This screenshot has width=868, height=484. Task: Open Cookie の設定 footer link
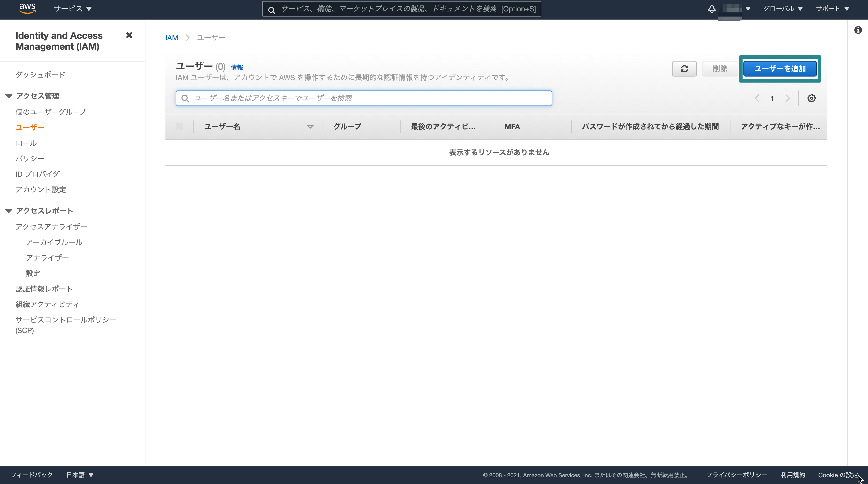tap(838, 475)
